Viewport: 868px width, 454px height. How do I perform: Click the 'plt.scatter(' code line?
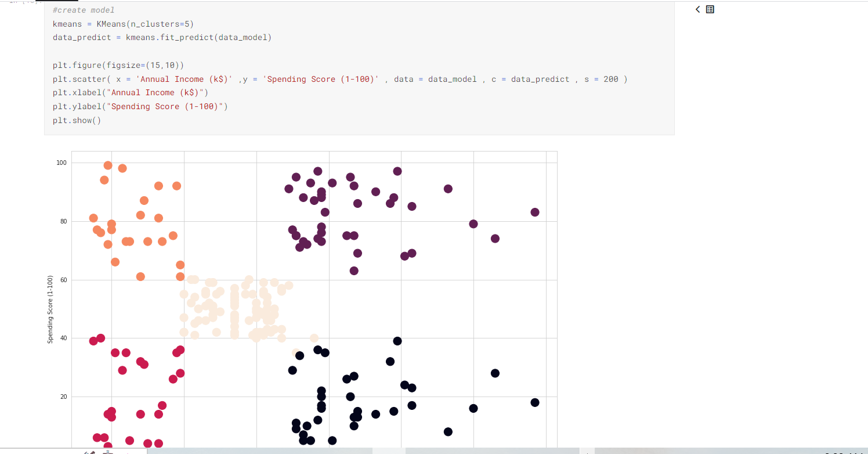[x=340, y=79]
